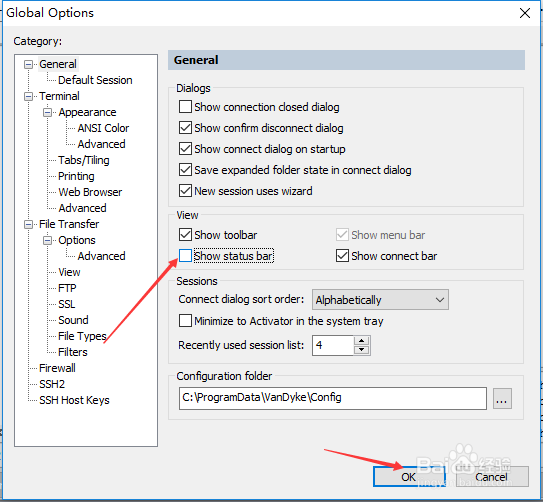Viewport: 543px width, 502px height.
Task: Select SSH Host Keys category
Action: pos(74,400)
